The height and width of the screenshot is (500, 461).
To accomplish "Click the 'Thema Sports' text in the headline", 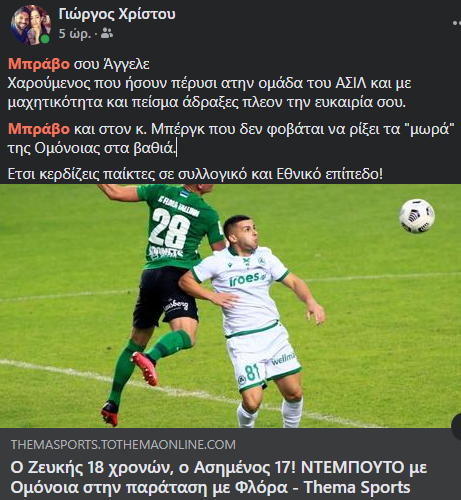I will click(x=357, y=487).
